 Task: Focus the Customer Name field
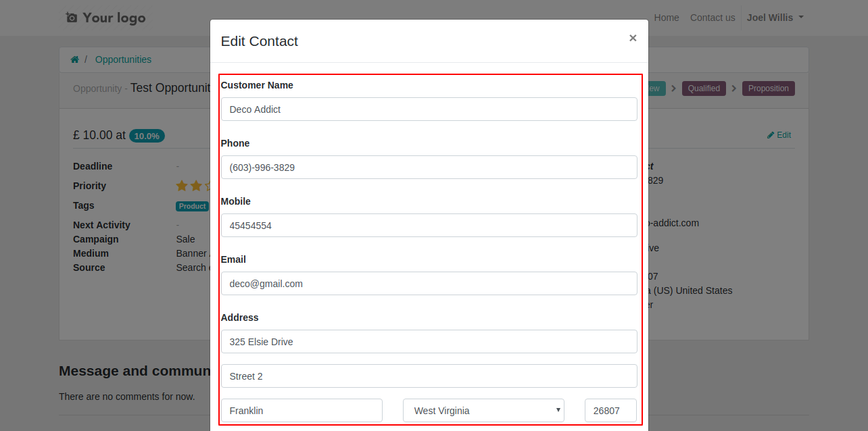coord(429,109)
